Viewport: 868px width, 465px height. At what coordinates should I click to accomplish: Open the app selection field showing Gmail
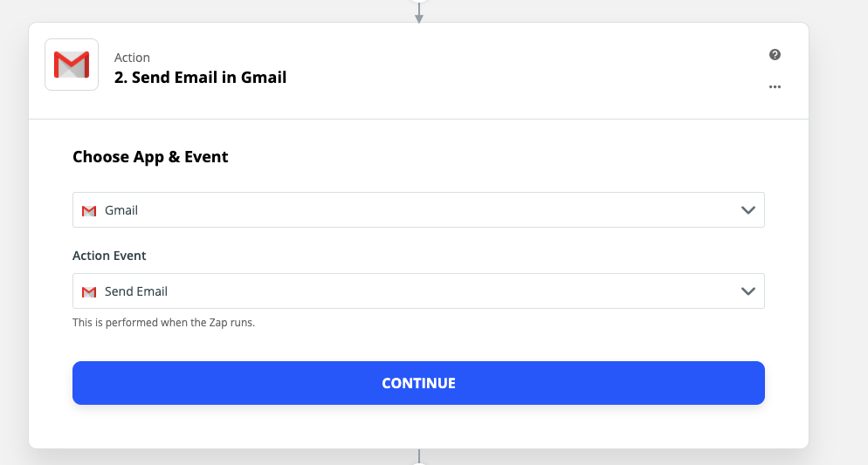coord(418,210)
